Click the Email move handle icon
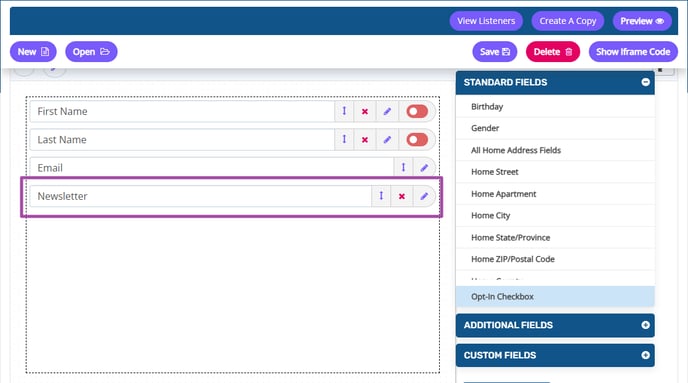Screen dimensions: 688x383 tap(403, 168)
